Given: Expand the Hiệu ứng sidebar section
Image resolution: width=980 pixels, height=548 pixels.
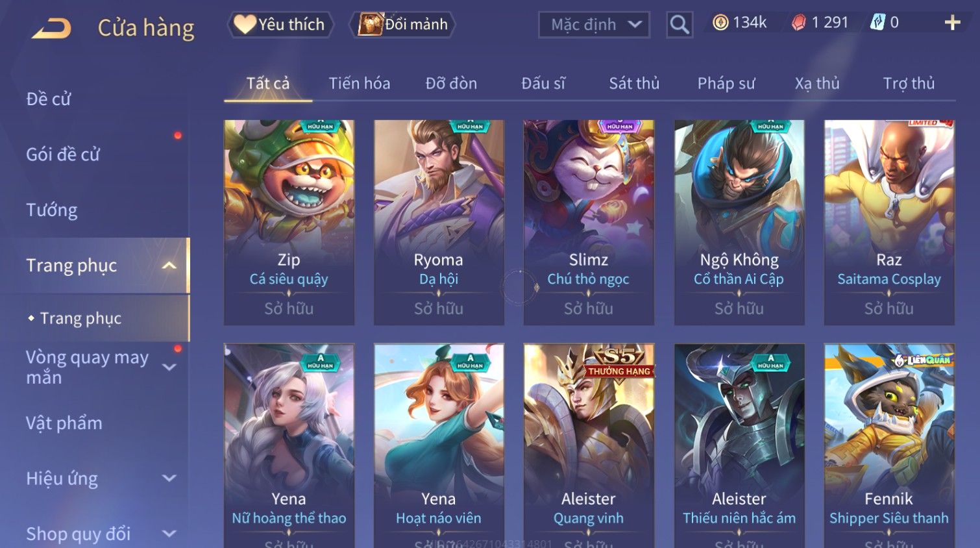Looking at the screenshot, I should 169,479.
